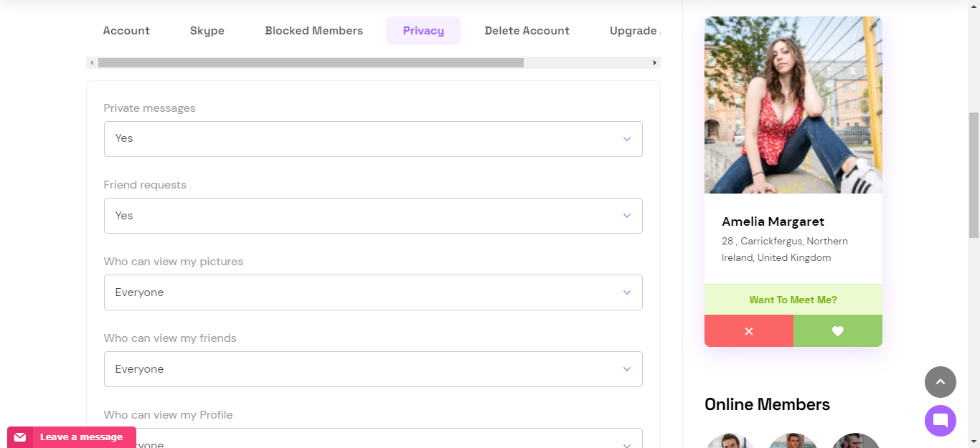Click the red X dislike button

point(749,331)
